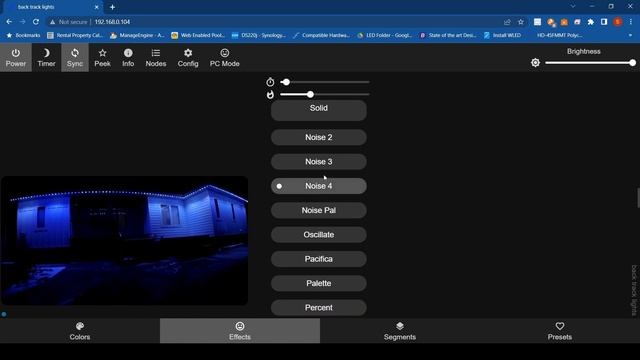The height and width of the screenshot is (360, 640).
Task: Click the effect intensity slider
Action: (x=325, y=94)
